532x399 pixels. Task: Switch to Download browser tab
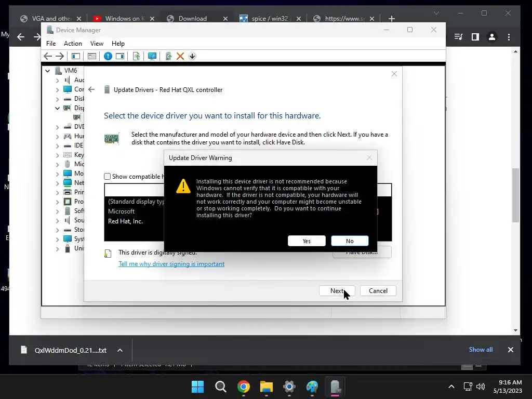click(197, 18)
